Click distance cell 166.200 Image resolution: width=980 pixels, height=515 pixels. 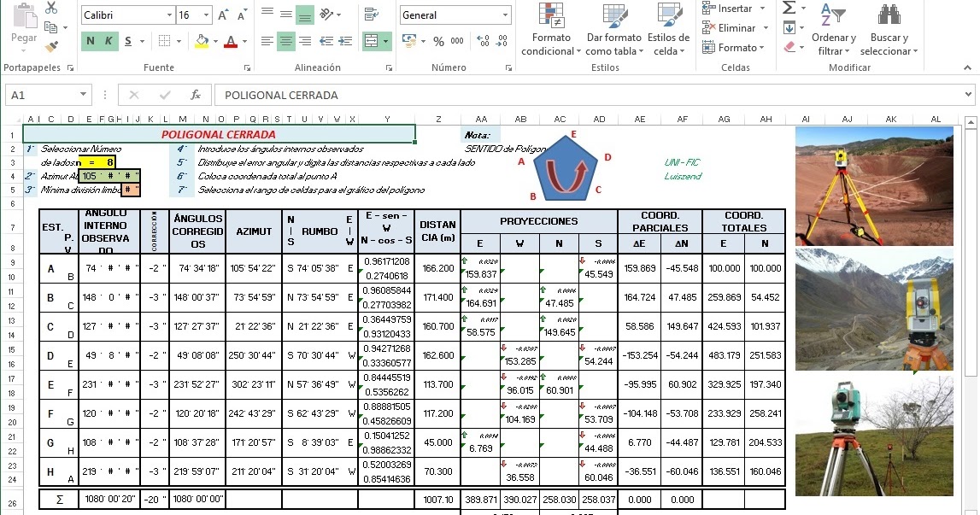point(437,268)
